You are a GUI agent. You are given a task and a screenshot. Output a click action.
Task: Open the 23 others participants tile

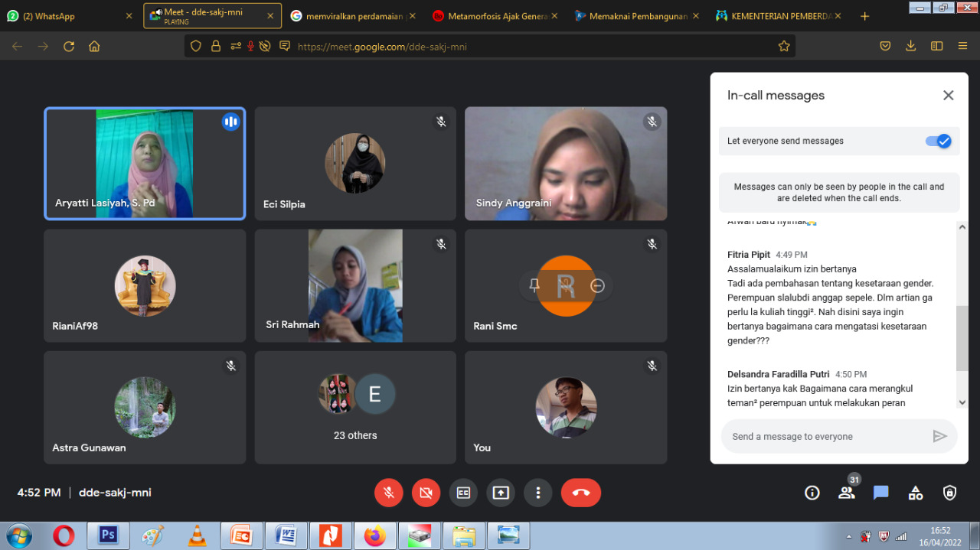point(355,407)
